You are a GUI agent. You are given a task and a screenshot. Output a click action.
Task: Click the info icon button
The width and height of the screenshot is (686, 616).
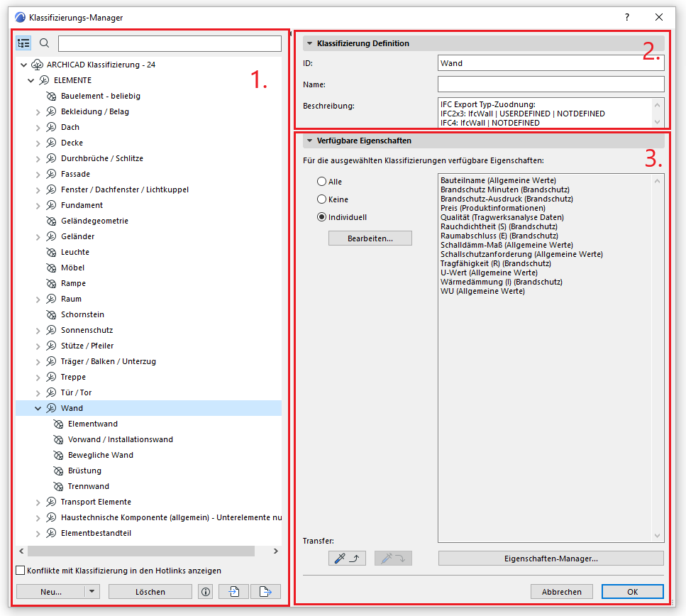point(206,591)
